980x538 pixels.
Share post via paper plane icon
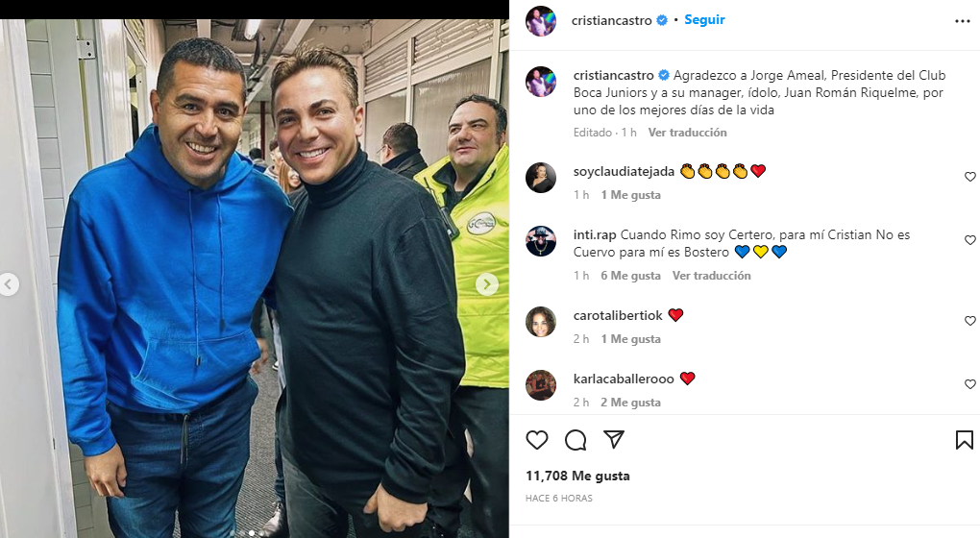coord(614,439)
